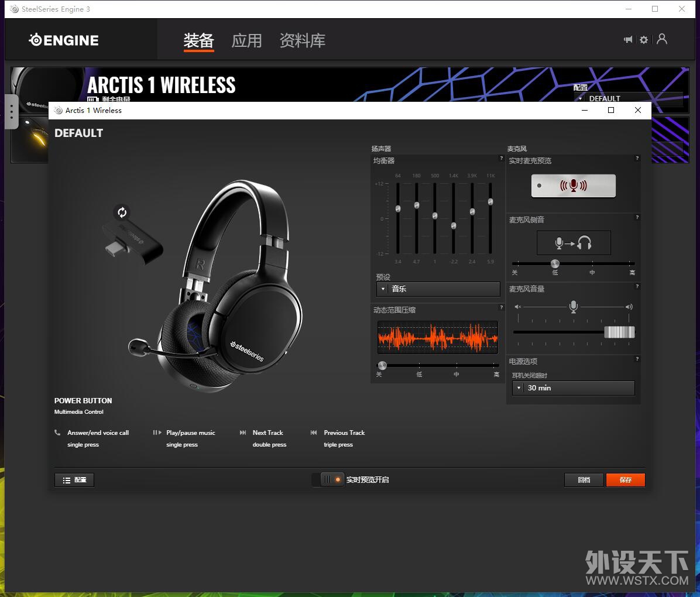Image resolution: width=700 pixels, height=597 pixels.
Task: Click the dongle pairing refresh icon
Action: tap(122, 212)
